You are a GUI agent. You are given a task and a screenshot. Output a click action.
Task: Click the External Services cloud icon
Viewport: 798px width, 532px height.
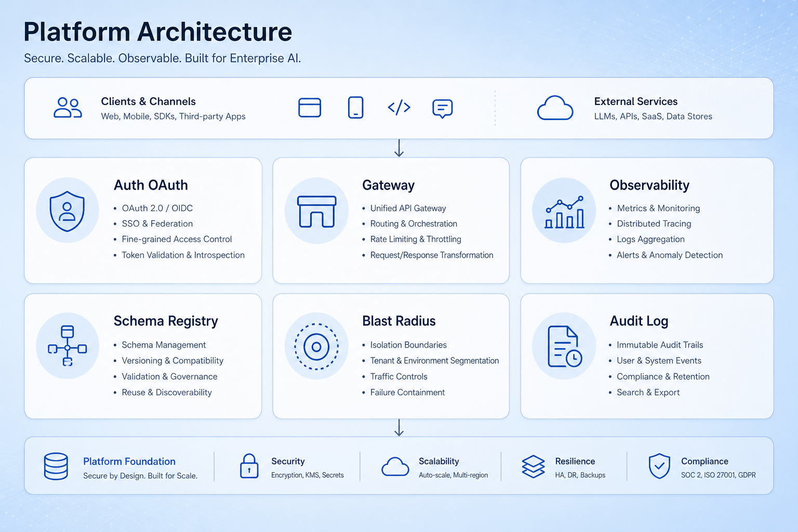point(555,108)
